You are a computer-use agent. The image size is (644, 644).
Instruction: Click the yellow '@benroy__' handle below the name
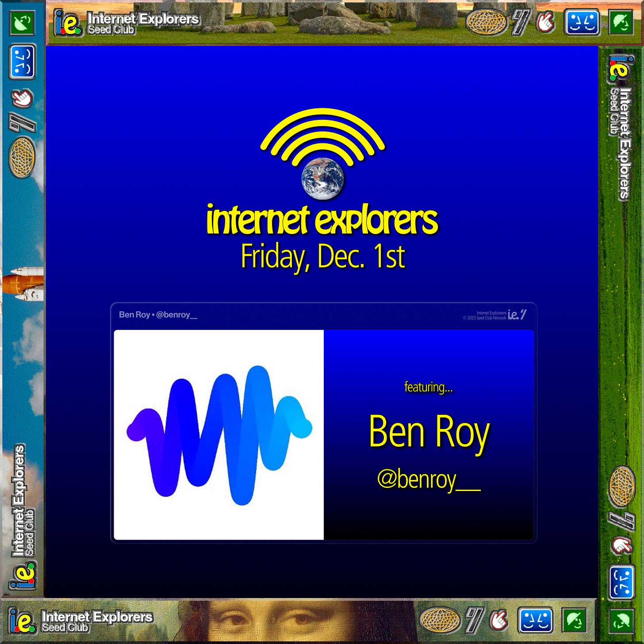pyautogui.click(x=429, y=479)
